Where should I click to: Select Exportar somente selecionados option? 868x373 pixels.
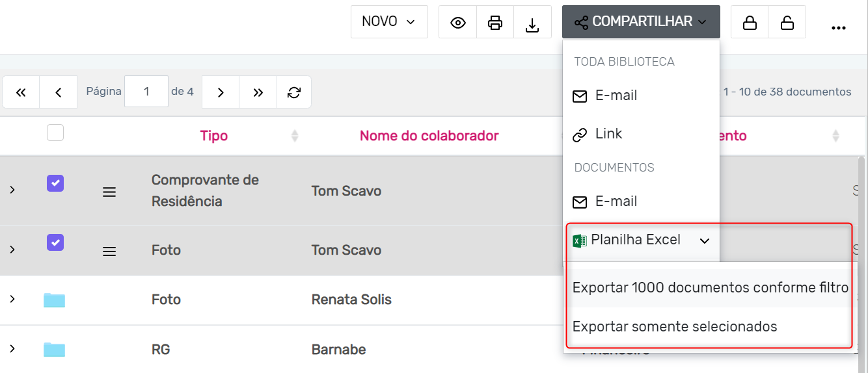pyautogui.click(x=675, y=326)
